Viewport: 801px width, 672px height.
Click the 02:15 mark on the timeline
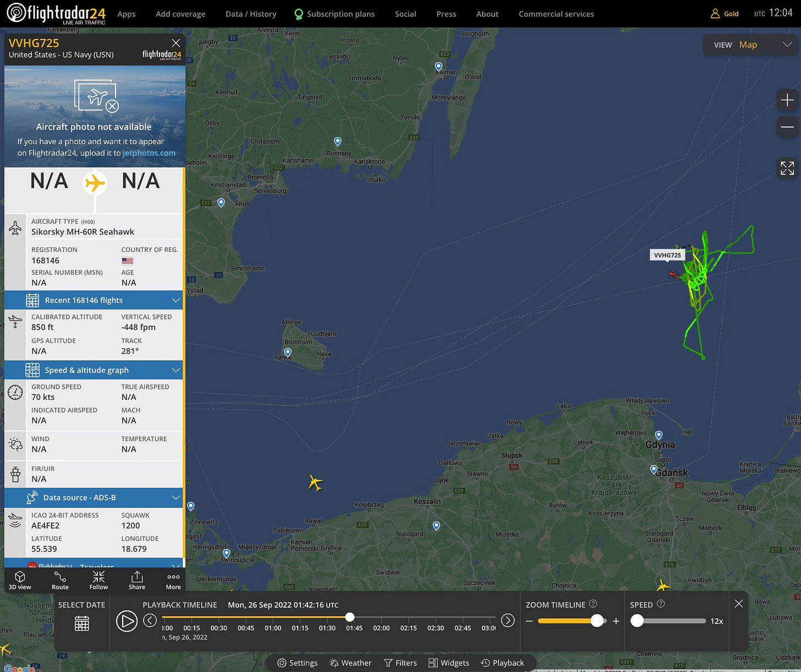(x=408, y=628)
